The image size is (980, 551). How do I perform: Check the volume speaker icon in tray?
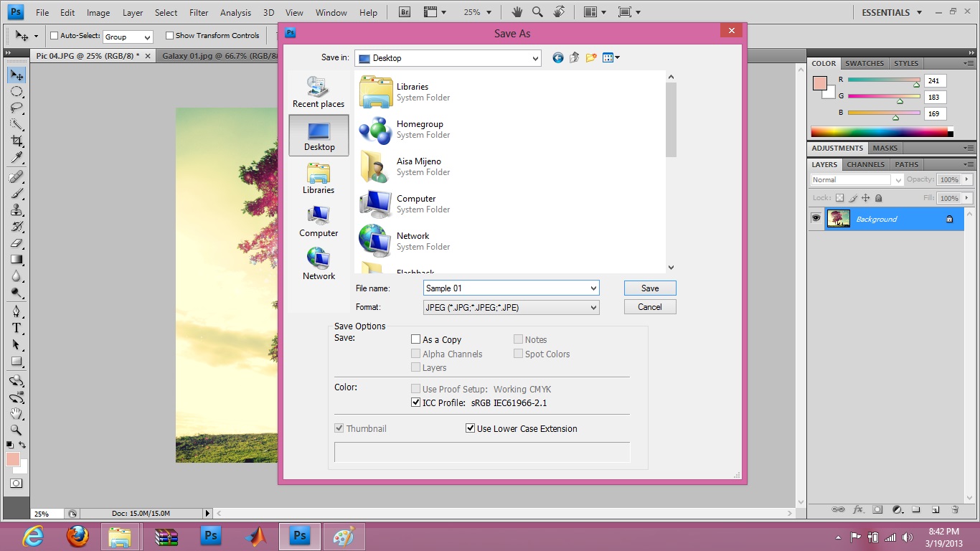point(908,537)
